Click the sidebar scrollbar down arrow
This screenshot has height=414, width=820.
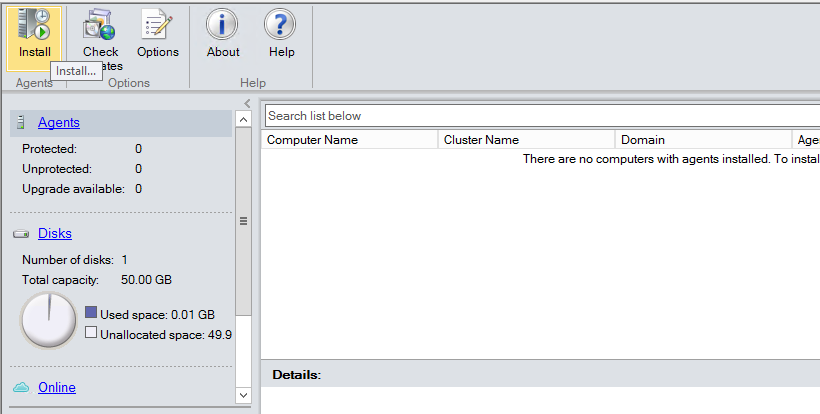pos(243,396)
